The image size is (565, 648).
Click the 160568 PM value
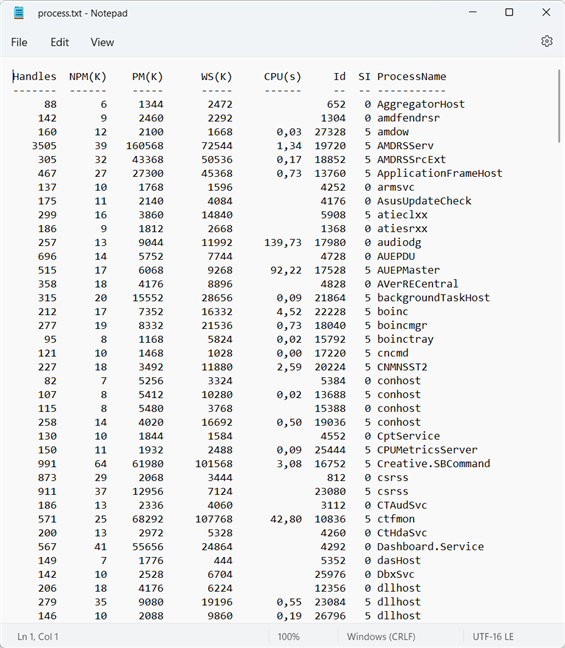pos(145,146)
